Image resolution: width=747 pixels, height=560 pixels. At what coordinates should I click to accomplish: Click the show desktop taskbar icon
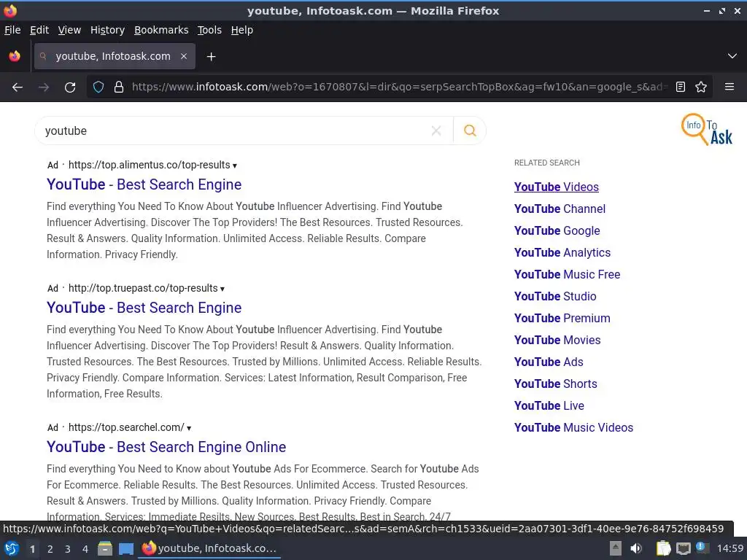coord(125,548)
